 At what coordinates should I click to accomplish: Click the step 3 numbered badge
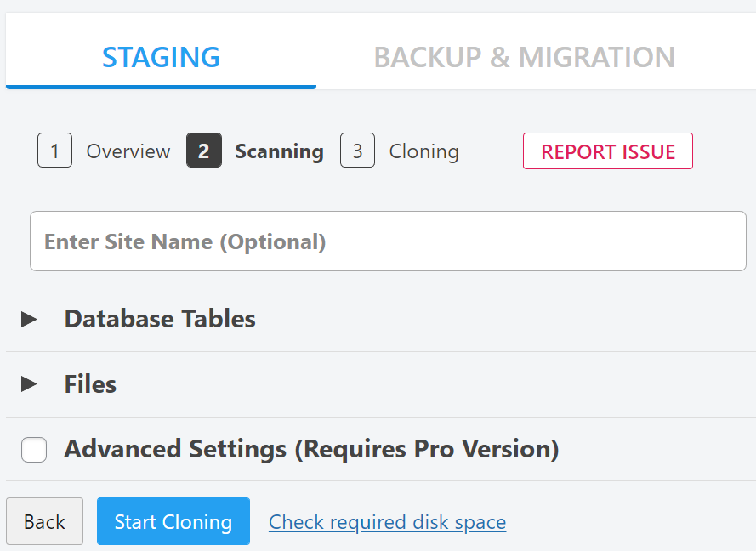click(x=357, y=151)
